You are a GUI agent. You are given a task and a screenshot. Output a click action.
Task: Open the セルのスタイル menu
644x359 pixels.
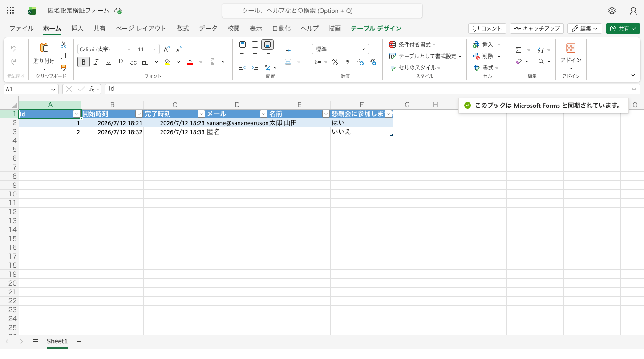tap(415, 68)
